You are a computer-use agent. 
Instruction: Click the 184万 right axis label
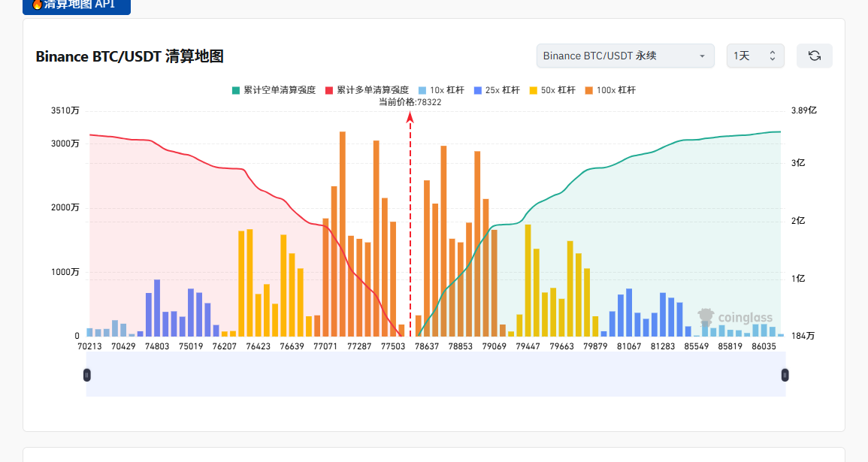803,336
